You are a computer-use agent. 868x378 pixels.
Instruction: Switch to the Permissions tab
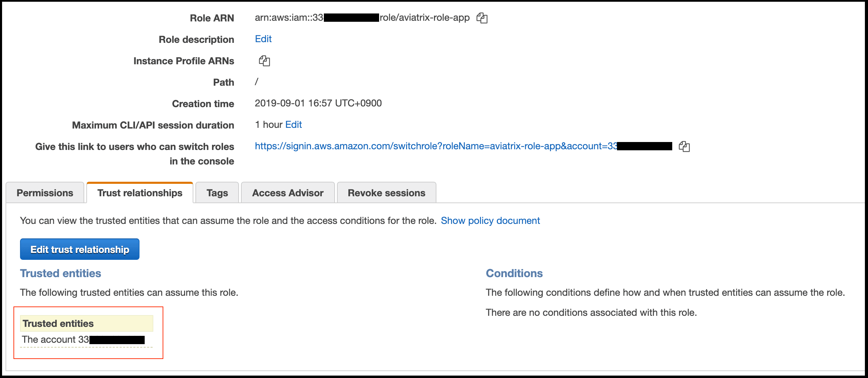pos(45,193)
